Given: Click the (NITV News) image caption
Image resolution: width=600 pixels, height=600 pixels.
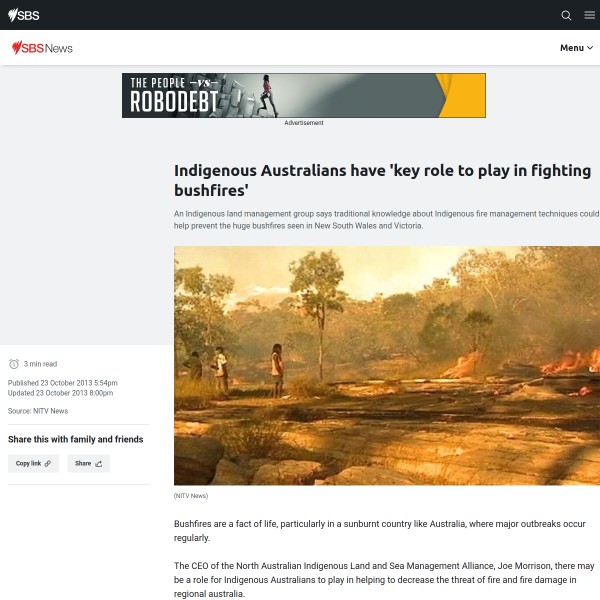Looking at the screenshot, I should tap(191, 496).
